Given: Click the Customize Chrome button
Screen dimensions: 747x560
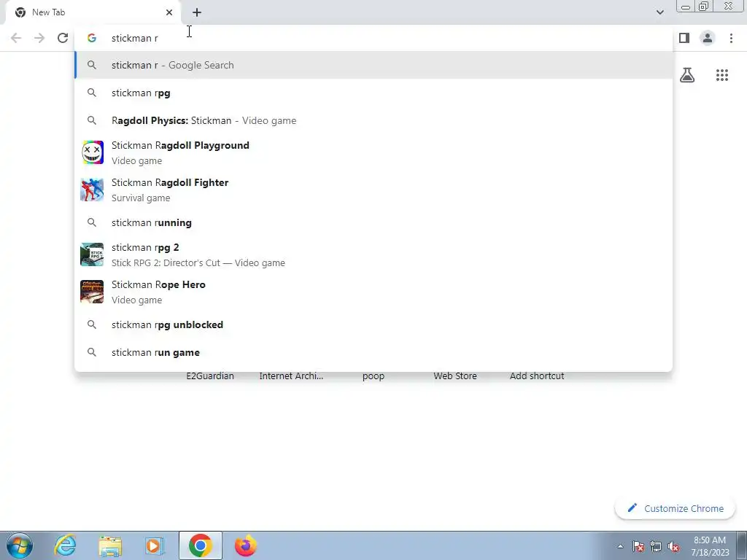Looking at the screenshot, I should coord(675,508).
